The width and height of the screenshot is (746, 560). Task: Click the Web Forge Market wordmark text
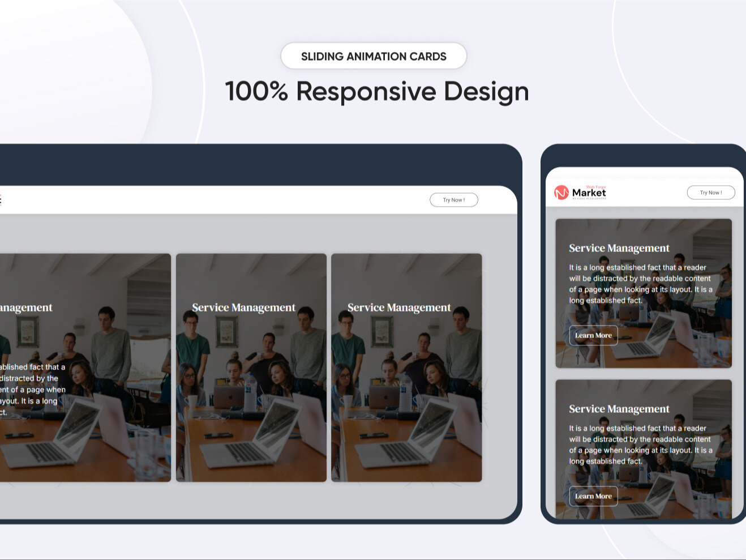pyautogui.click(x=590, y=193)
